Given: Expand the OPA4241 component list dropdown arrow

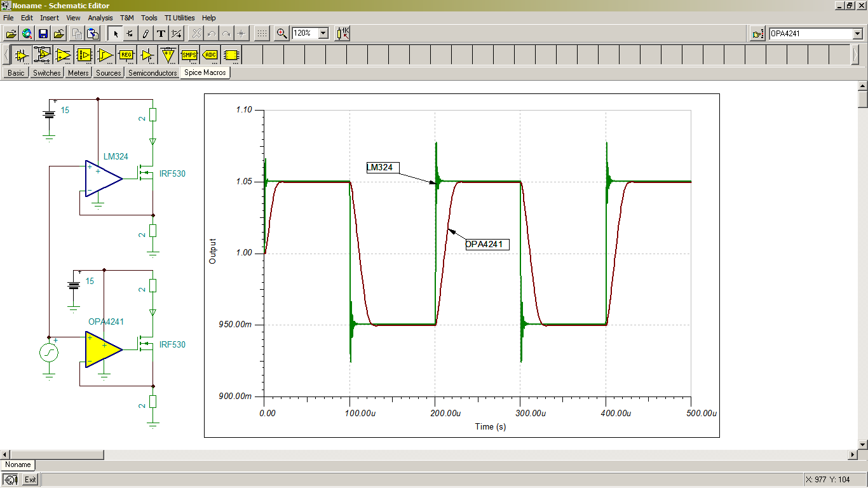Looking at the screenshot, I should point(858,34).
